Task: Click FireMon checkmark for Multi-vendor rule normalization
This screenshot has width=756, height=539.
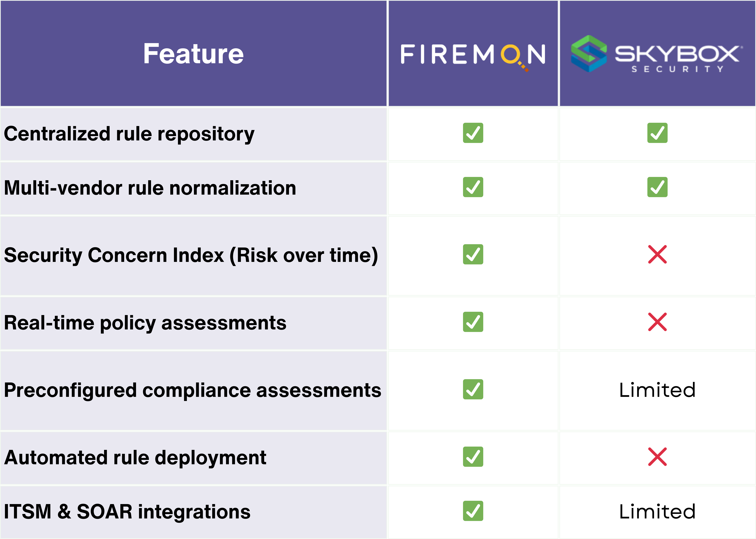Action: [x=473, y=187]
